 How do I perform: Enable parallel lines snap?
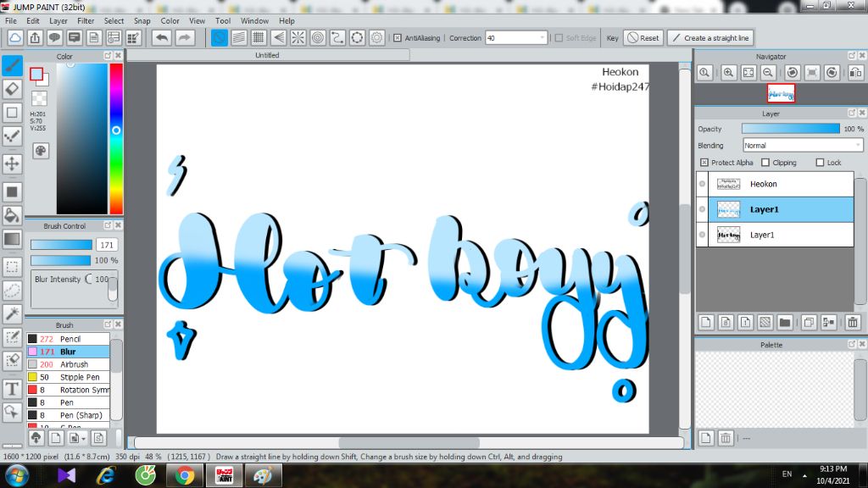238,37
